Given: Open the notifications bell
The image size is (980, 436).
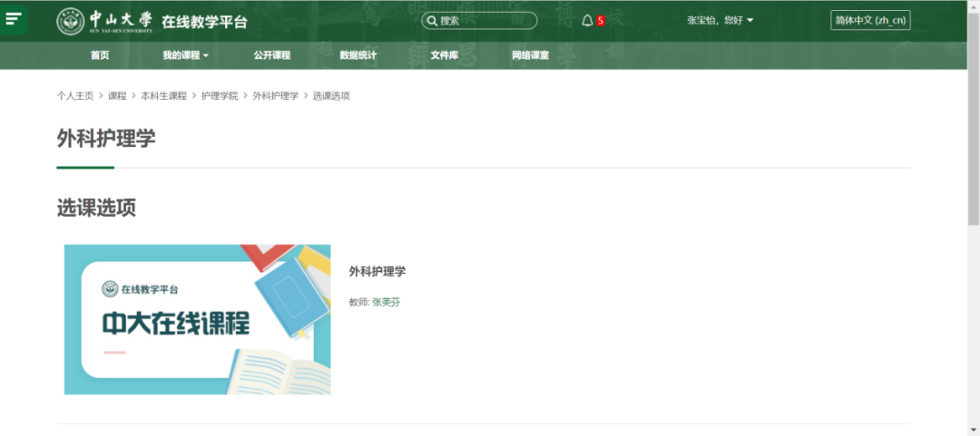Looking at the screenshot, I should coord(587,21).
